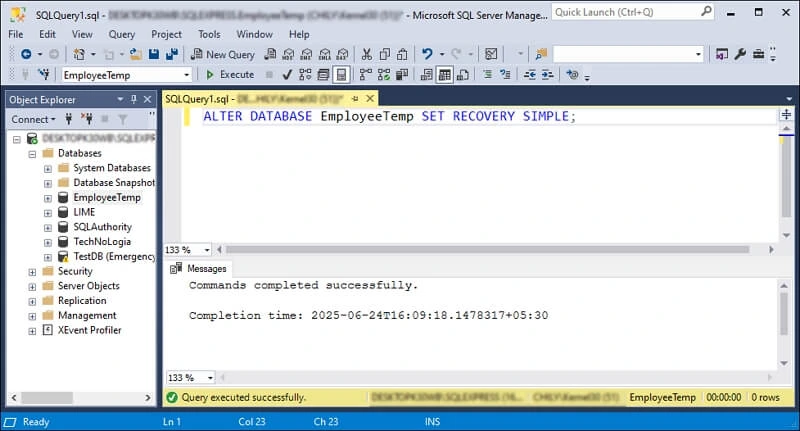Open the File menu
The height and width of the screenshot is (431, 800).
[16, 34]
